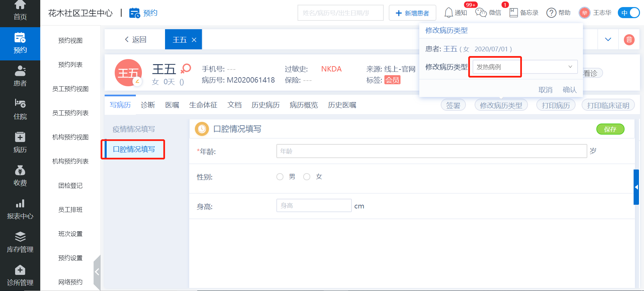Viewport: 644px width, 291px height.
Task: Click the clock icon beside 口腔情况填写 heading
Action: point(202,129)
